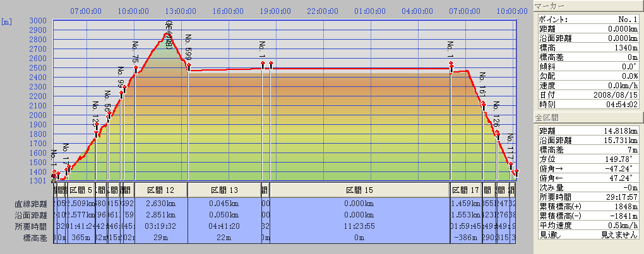Viewport: 644px width, 254px height.
Task: Click the 区間 13 section header
Action: click(x=224, y=189)
